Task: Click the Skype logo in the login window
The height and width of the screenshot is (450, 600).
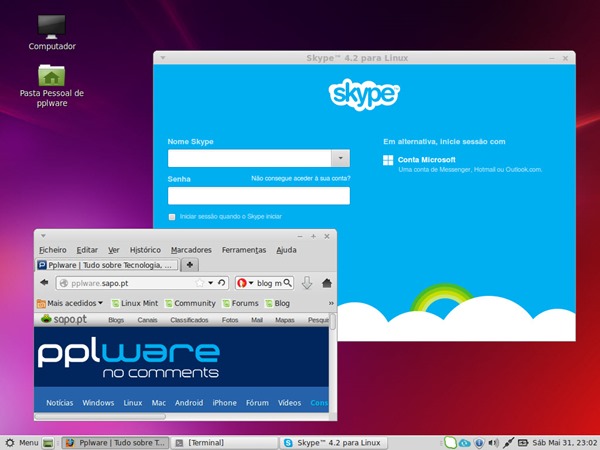Action: (x=364, y=94)
